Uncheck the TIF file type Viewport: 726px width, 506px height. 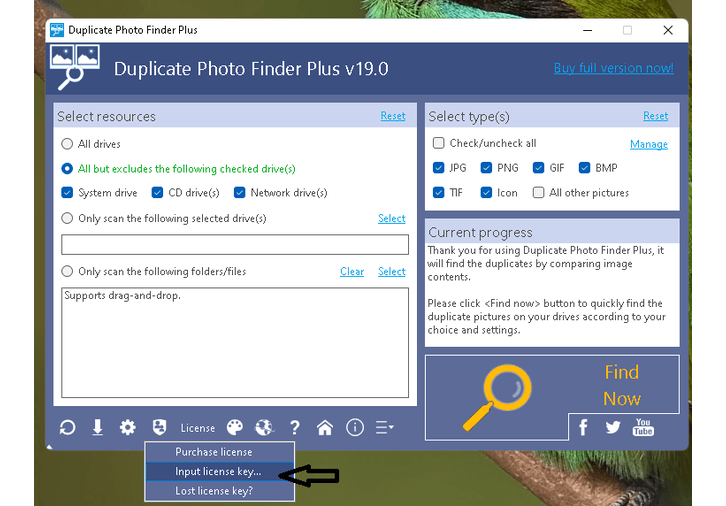click(438, 193)
